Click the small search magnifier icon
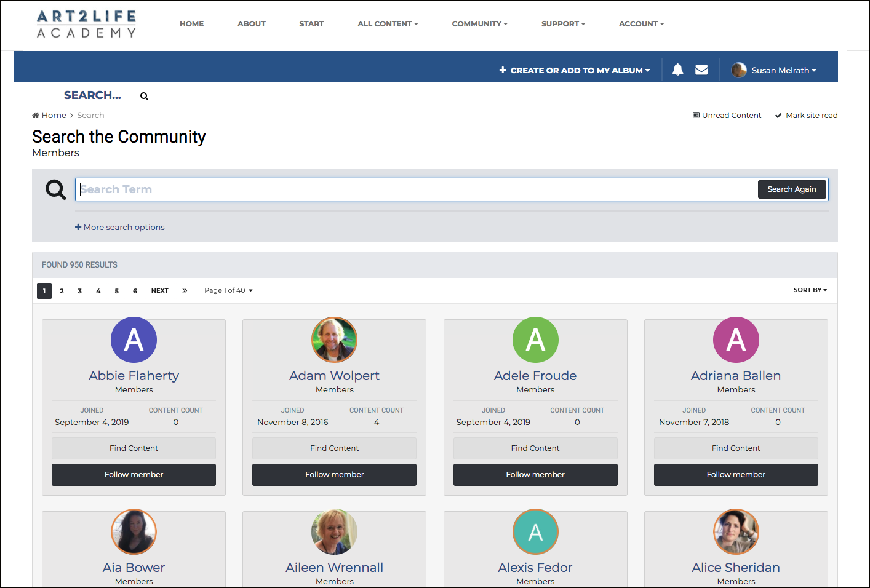 click(x=144, y=96)
